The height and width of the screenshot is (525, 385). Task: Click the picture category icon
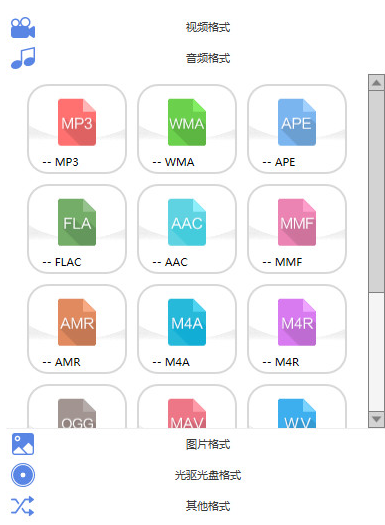coord(23,444)
